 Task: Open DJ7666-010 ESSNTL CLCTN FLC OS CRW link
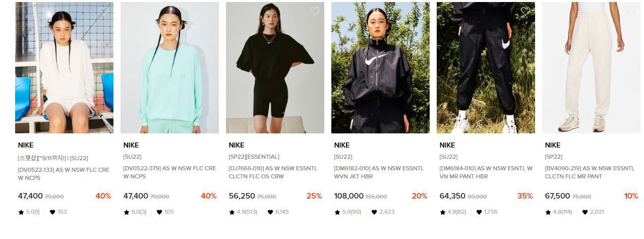tap(273, 173)
